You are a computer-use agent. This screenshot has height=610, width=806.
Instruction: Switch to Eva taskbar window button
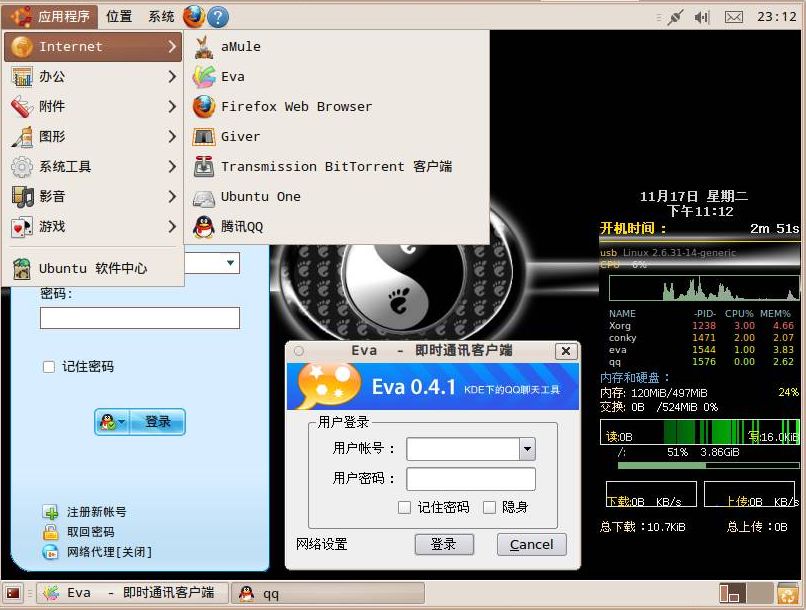[133, 593]
